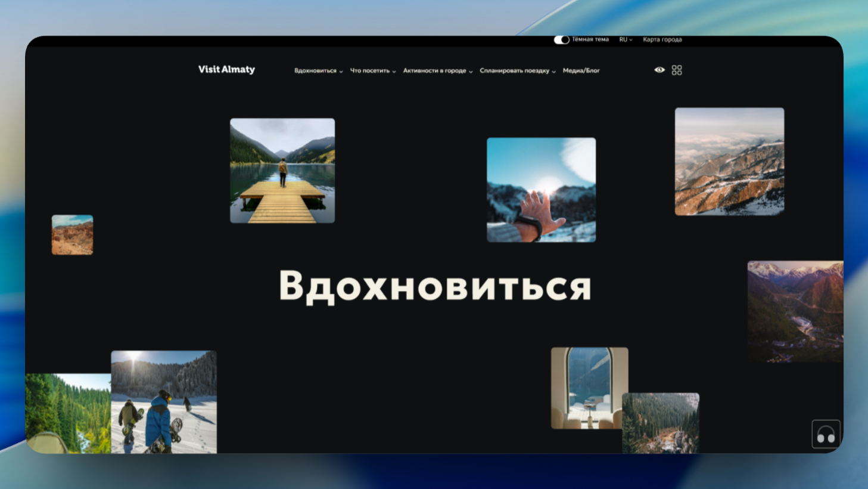Open the hand reaching sun photo
The height and width of the screenshot is (489, 868).
click(x=541, y=190)
